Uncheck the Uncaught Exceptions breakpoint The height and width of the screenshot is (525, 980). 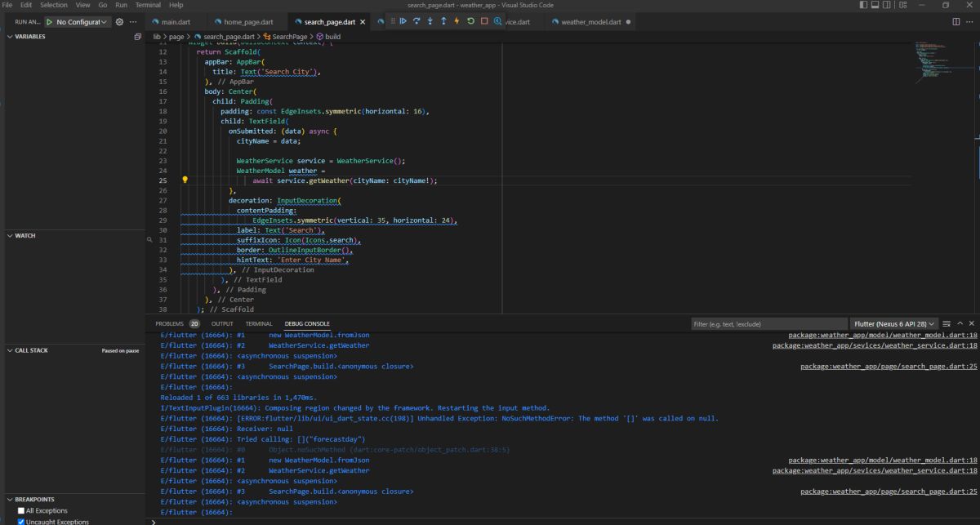coord(21,521)
